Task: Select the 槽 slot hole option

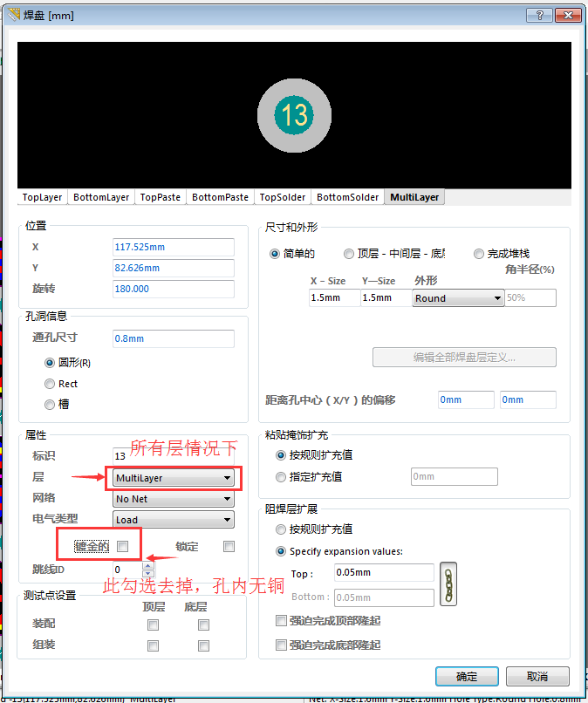Action: click(x=50, y=405)
